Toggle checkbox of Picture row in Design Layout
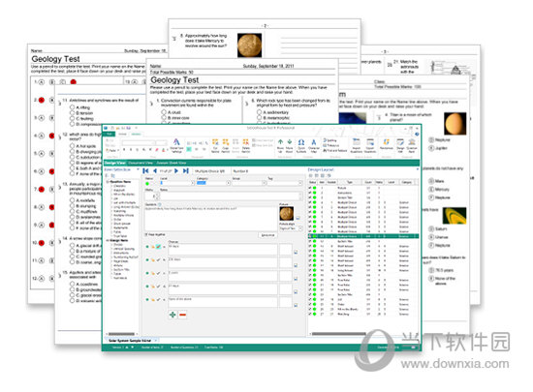The height and width of the screenshot is (392, 533). (x=310, y=188)
